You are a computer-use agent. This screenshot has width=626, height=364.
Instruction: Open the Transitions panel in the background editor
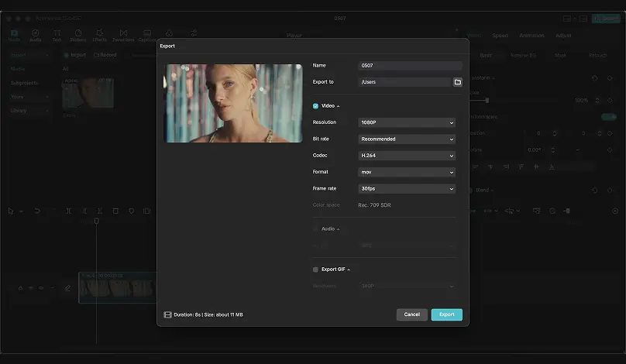point(123,36)
